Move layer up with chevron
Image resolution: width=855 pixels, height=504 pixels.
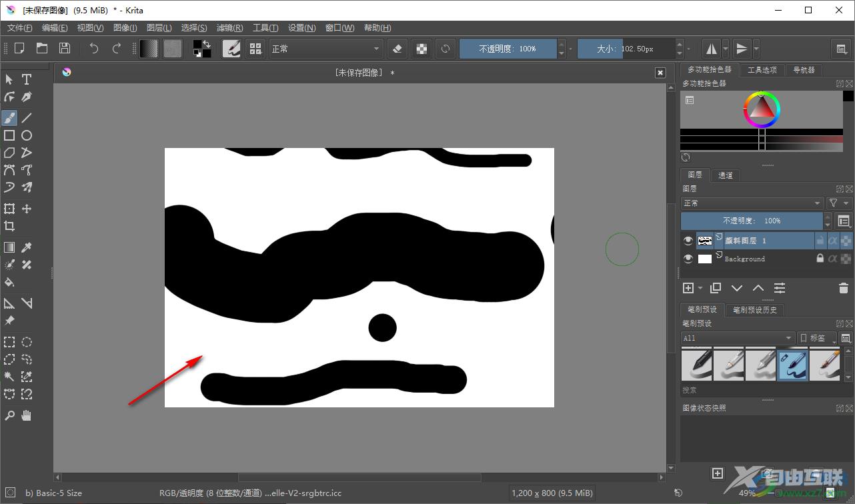tap(758, 288)
